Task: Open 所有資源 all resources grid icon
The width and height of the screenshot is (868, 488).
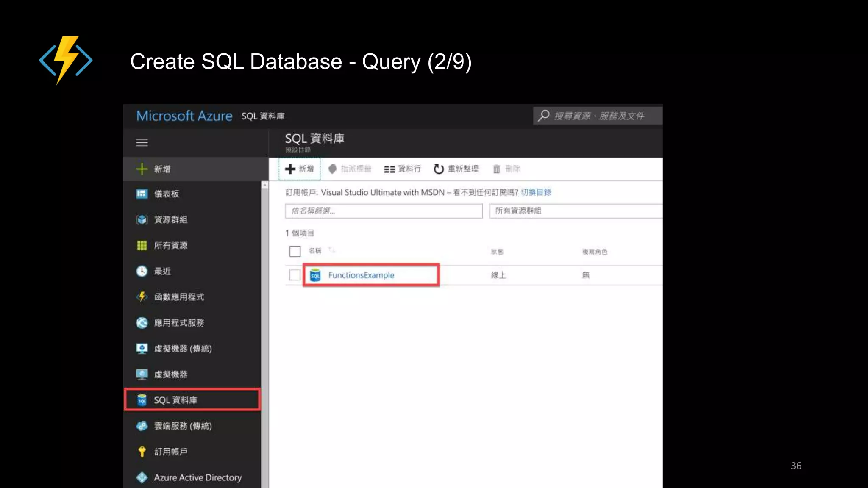Action: [142, 245]
